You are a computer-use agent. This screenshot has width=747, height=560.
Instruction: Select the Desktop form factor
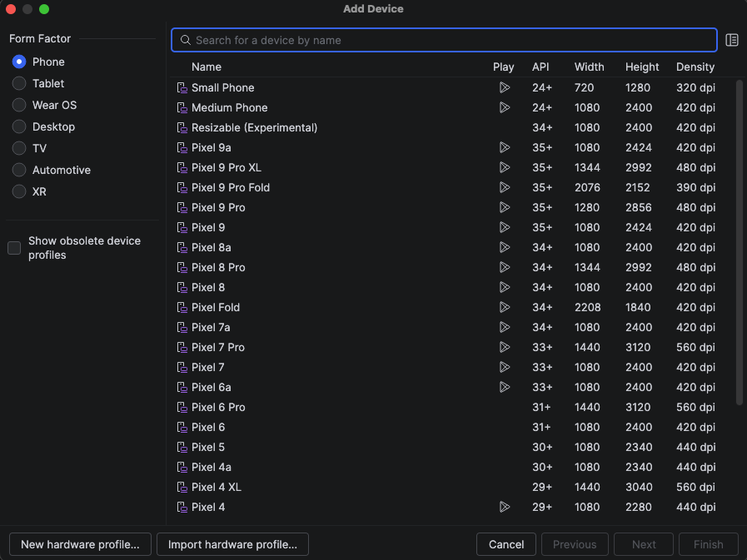click(19, 126)
